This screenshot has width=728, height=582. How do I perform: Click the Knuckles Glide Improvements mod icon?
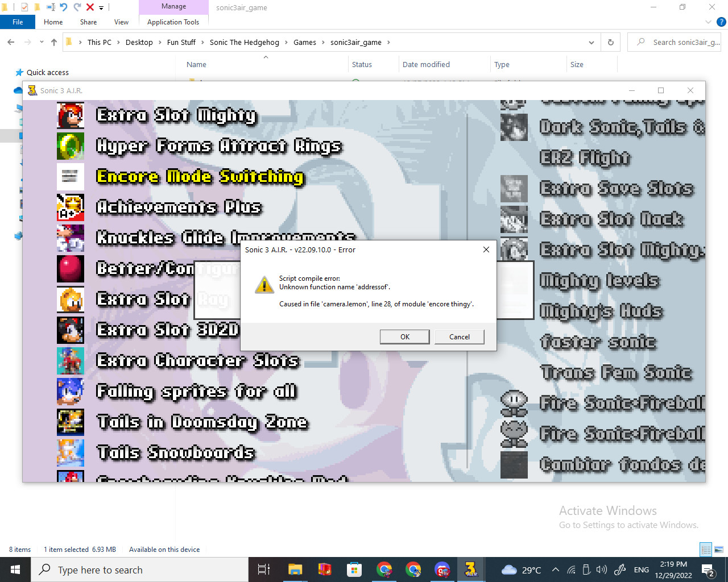point(70,238)
